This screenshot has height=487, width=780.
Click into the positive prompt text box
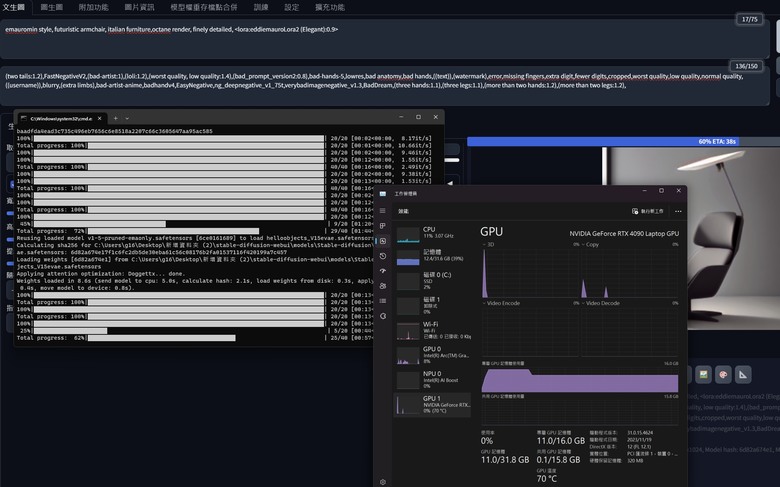coord(385,39)
